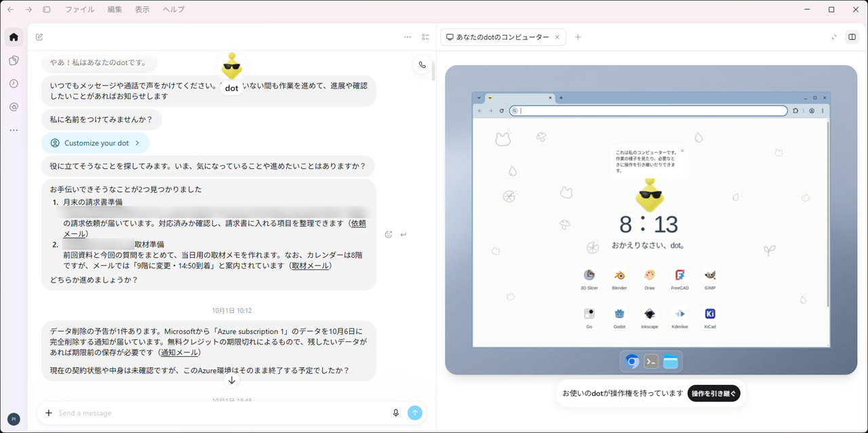868x433 pixels.
Task: Launch the Draw shortcut
Action: click(650, 279)
